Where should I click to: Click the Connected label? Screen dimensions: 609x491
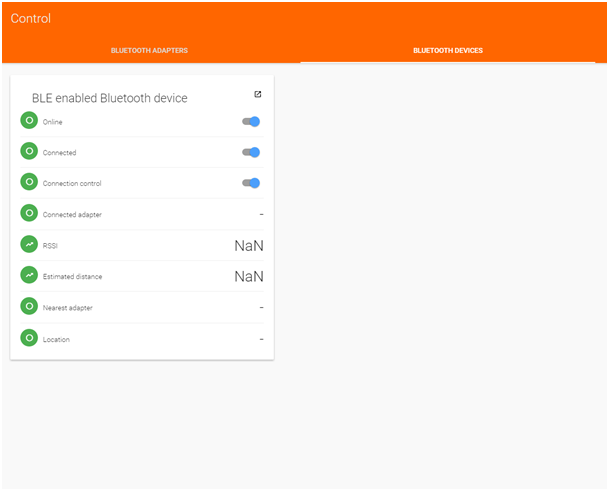click(59, 153)
